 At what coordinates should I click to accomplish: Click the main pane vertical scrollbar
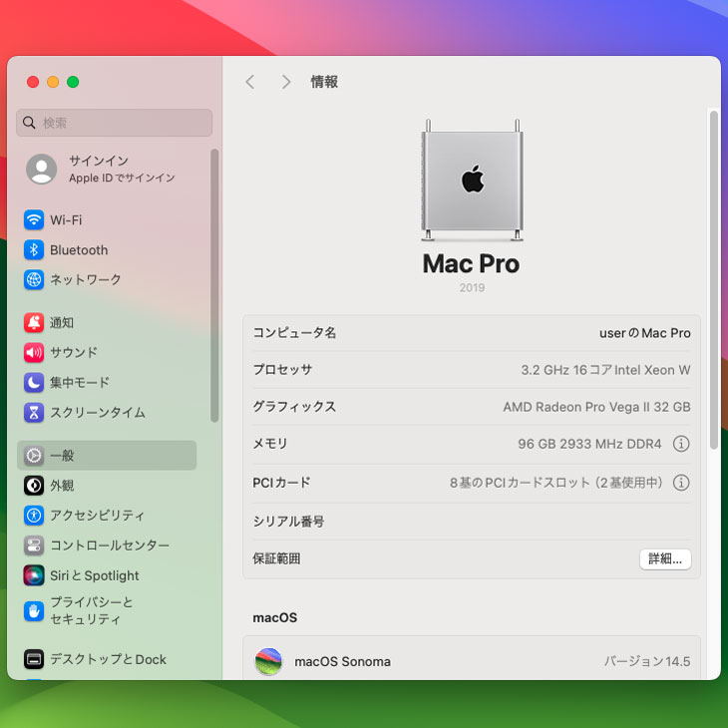tap(713, 279)
